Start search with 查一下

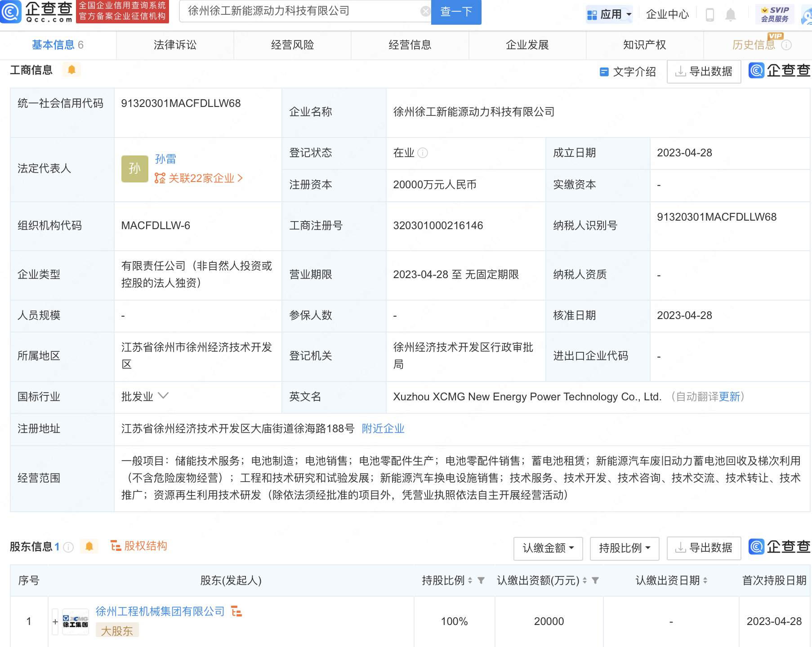(x=456, y=12)
